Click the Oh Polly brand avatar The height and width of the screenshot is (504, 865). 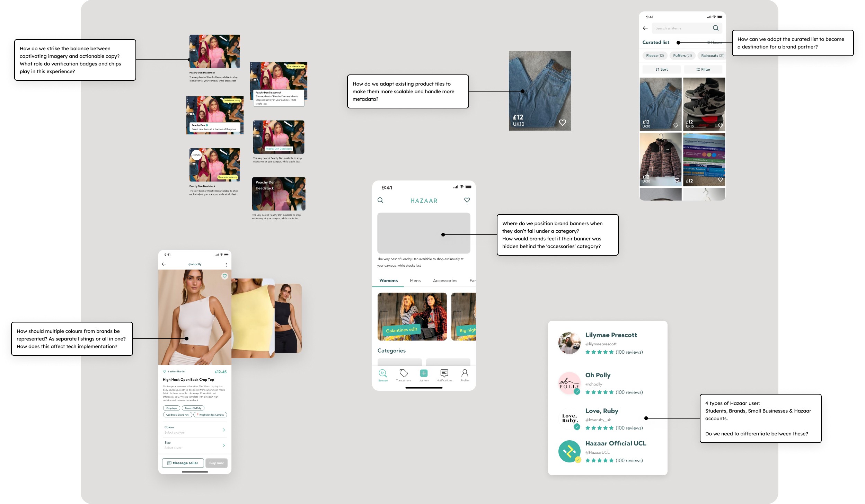[569, 383]
